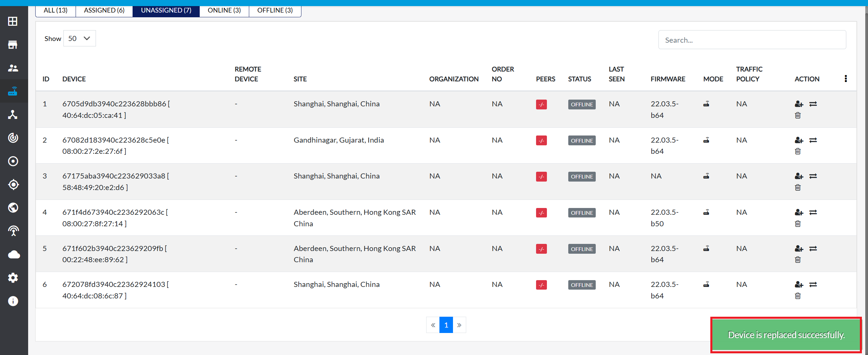
Task: Select the UNASSIGNED (7) tab
Action: [166, 10]
